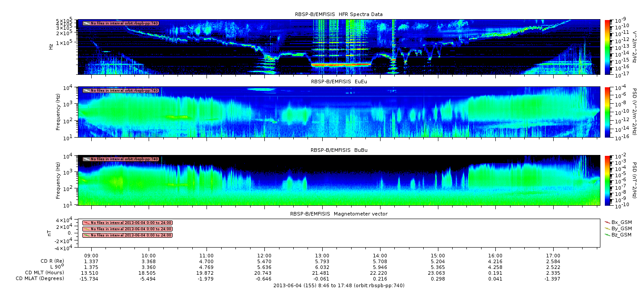Click the 15:00 time axis tick label
The image size is (644, 293).
(438, 256)
